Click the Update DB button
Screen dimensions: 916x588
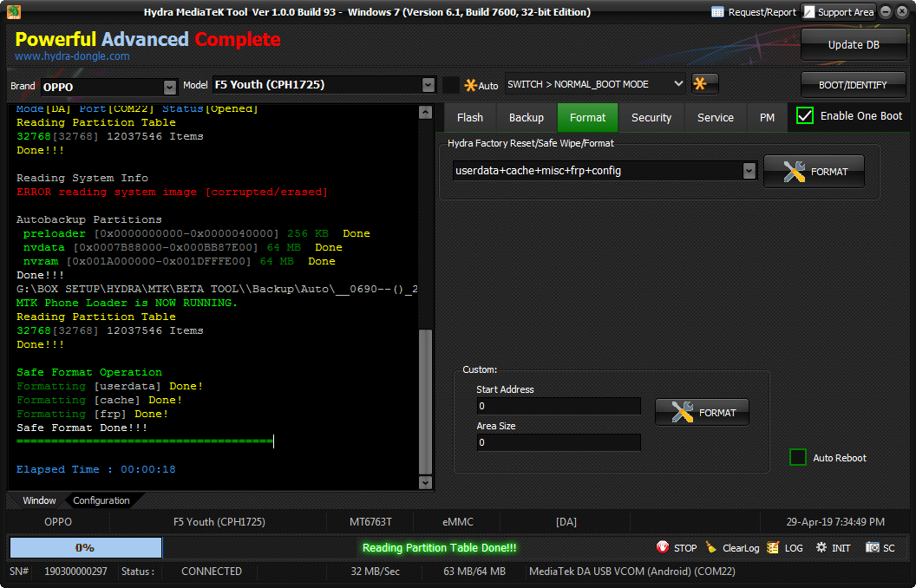pyautogui.click(x=854, y=45)
